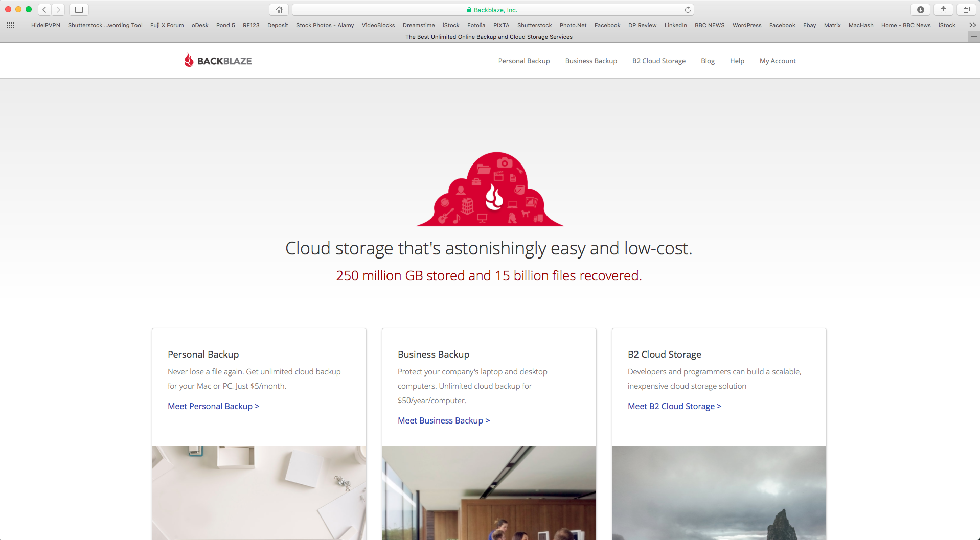Screen dimensions: 980x540
Task: Open the Fuji X Forum bookmark
Action: 167,25
